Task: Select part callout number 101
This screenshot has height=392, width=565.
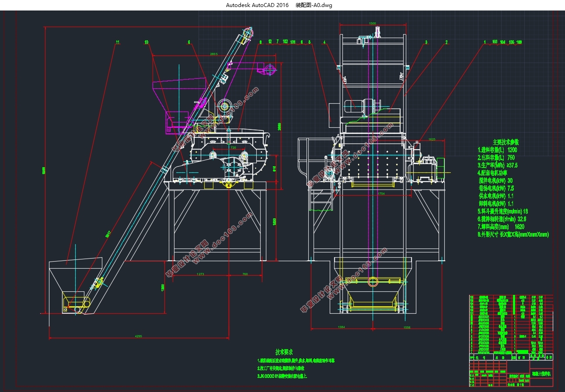Action: pos(293,42)
